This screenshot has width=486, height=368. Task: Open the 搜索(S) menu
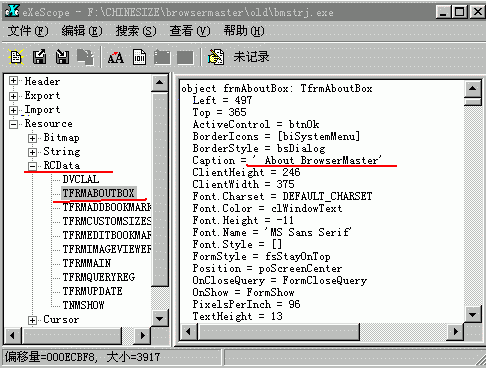tap(136, 31)
